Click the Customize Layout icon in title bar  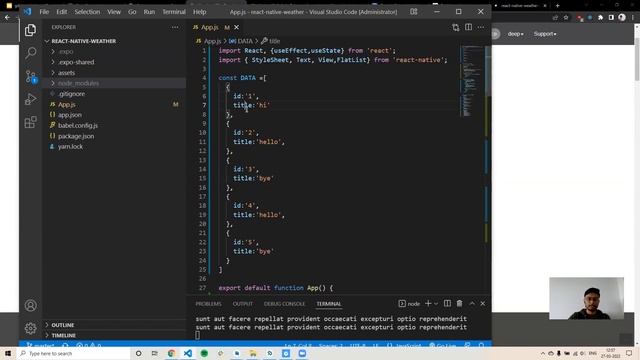pos(413,12)
